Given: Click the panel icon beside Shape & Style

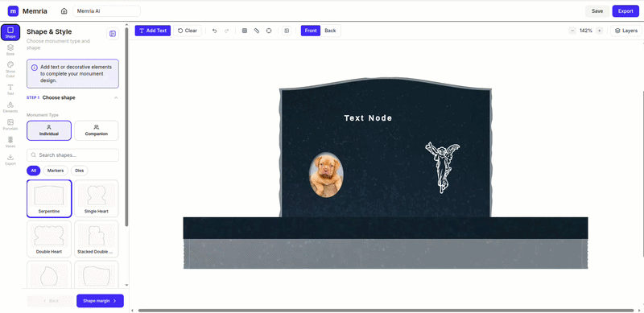Looking at the screenshot, I should (x=113, y=34).
